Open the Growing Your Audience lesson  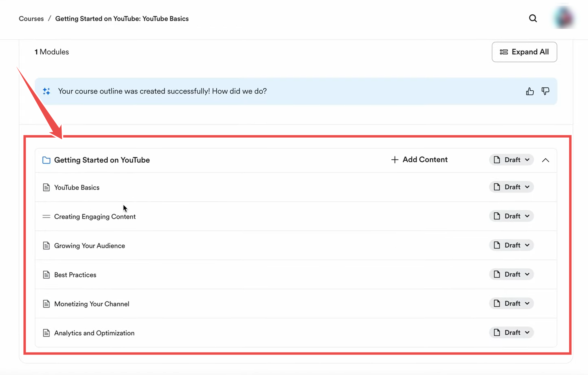tap(89, 246)
